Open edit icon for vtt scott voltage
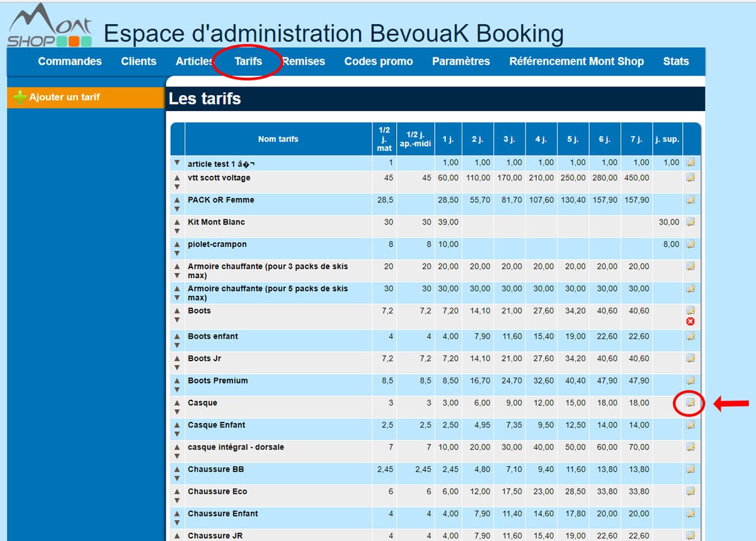This screenshot has height=541, width=756. point(690,178)
